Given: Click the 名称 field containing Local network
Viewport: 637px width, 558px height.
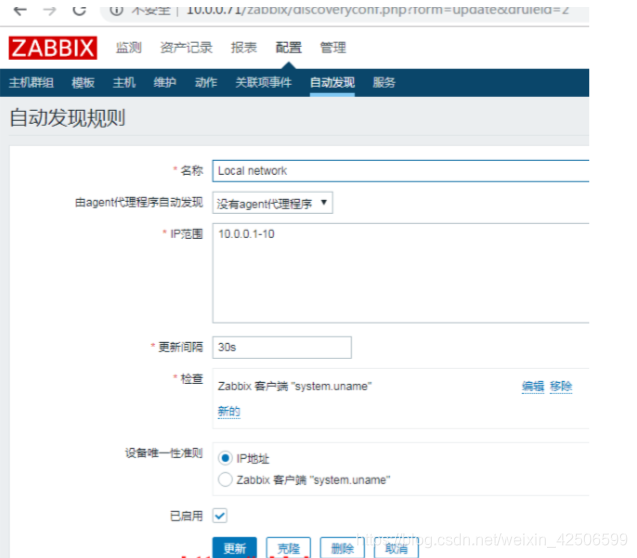Looking at the screenshot, I should [x=401, y=171].
